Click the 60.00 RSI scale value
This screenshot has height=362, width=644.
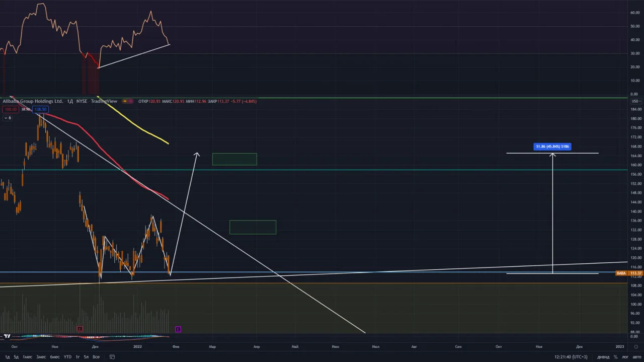[x=634, y=13]
